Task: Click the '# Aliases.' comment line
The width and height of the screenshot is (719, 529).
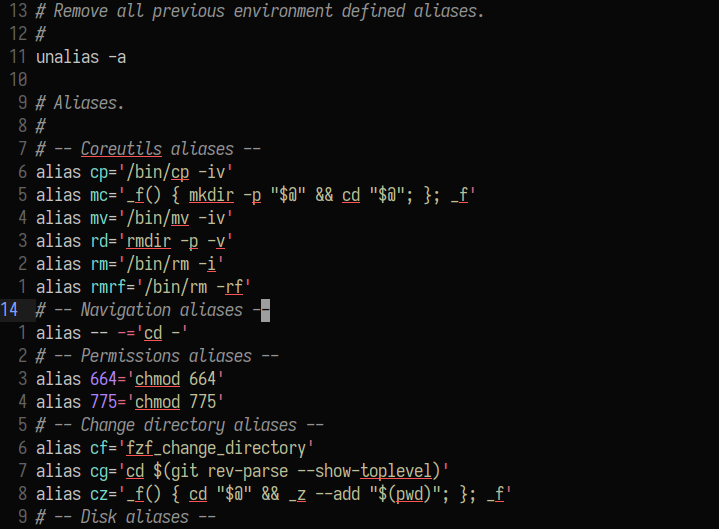Action: pos(80,103)
